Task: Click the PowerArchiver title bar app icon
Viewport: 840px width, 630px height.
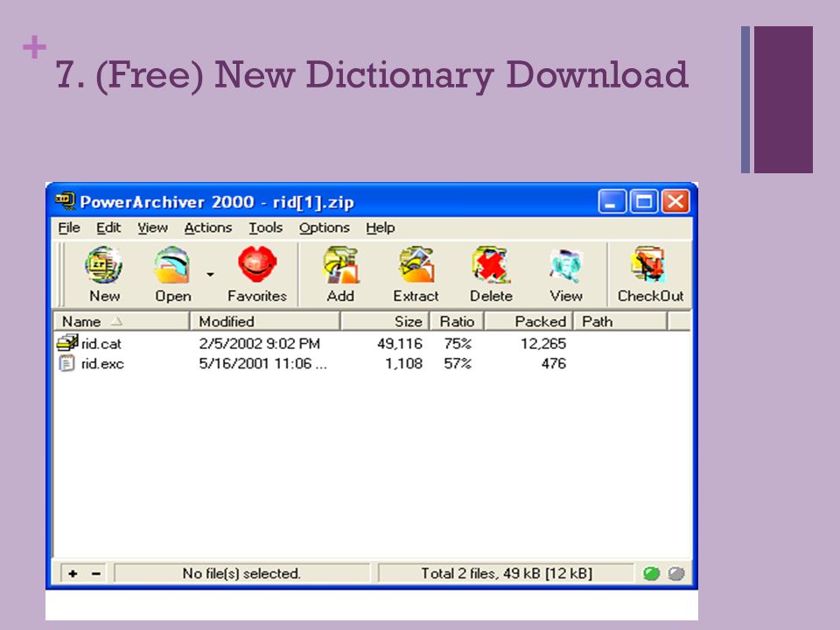Action: pos(66,201)
